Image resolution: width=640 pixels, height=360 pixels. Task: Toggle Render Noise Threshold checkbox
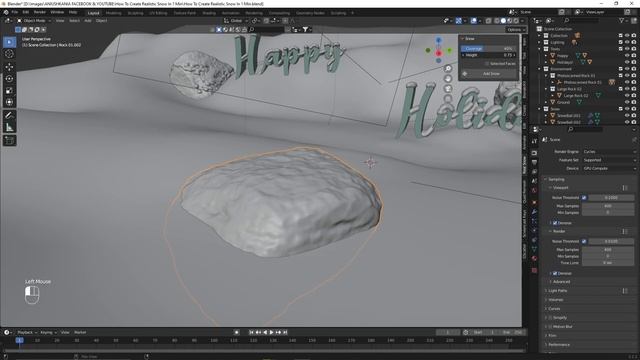point(584,241)
